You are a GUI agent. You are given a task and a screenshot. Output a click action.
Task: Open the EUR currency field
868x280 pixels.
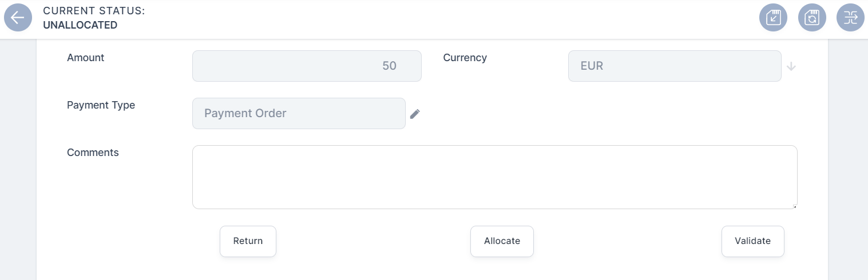674,66
